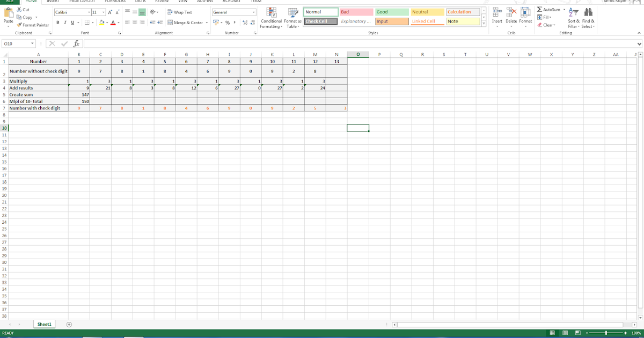The image size is (644, 338).
Task: Click the AutoSum sigma icon
Action: click(539, 10)
